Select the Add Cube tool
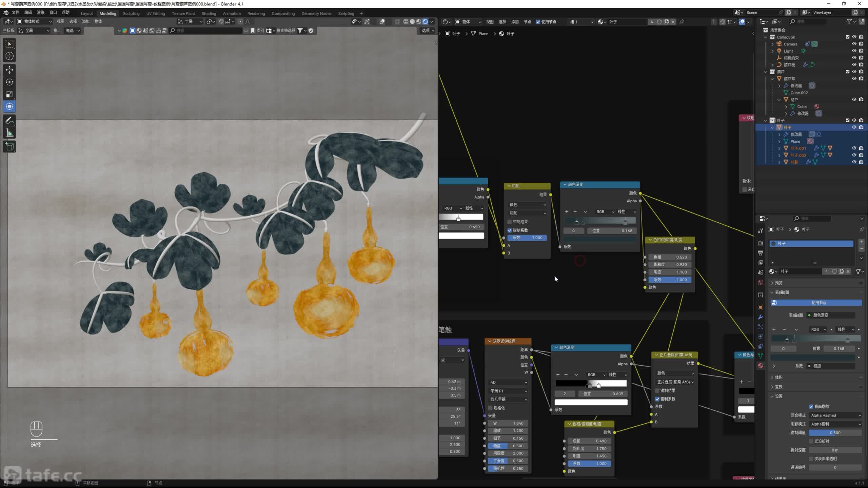The image size is (868, 488). point(9,146)
